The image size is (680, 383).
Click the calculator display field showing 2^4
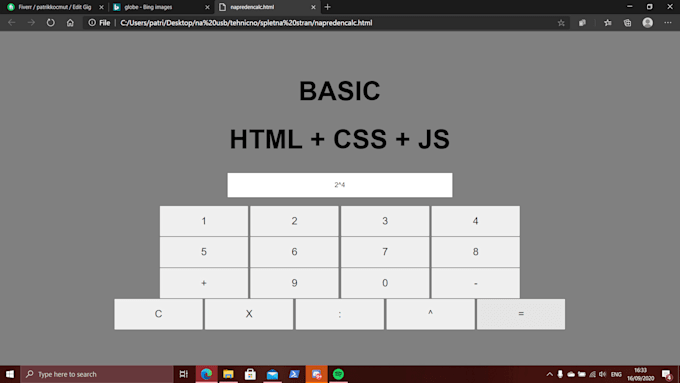tap(340, 185)
